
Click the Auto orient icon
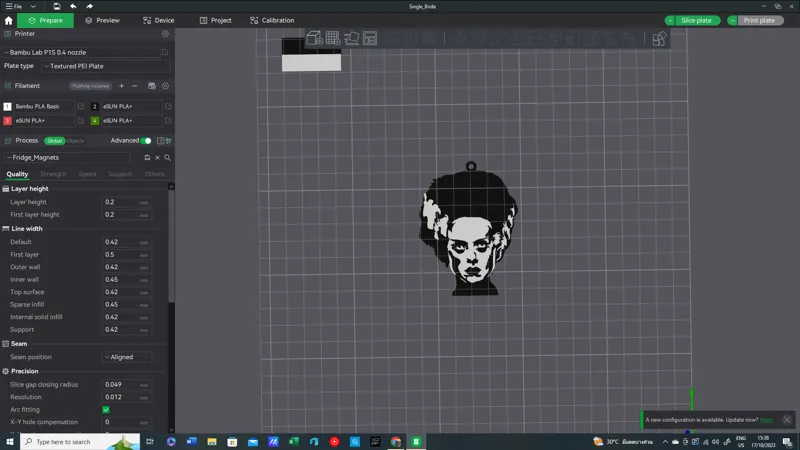pyautogui.click(x=352, y=38)
